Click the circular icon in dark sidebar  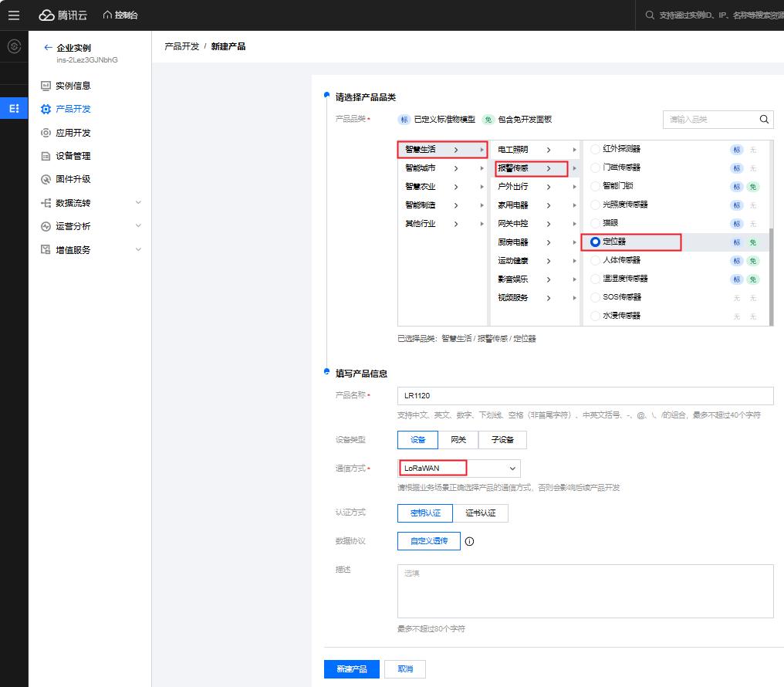[x=14, y=46]
